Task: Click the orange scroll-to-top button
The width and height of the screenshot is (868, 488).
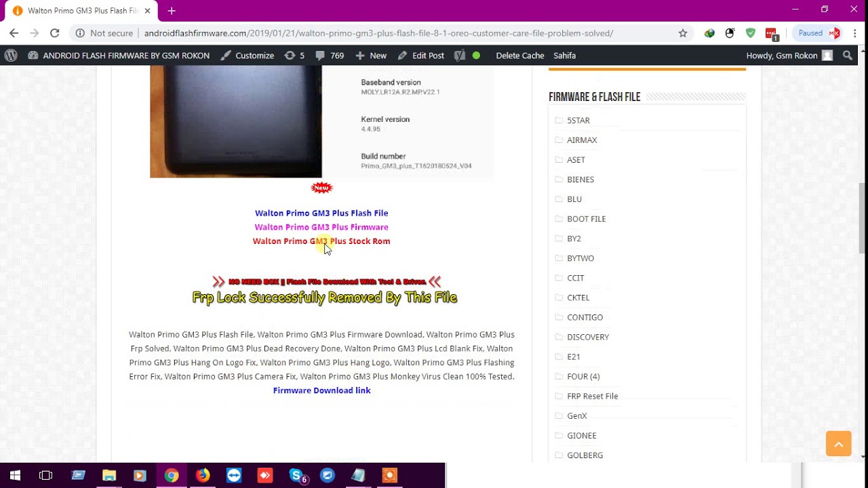Action: pyautogui.click(x=838, y=444)
